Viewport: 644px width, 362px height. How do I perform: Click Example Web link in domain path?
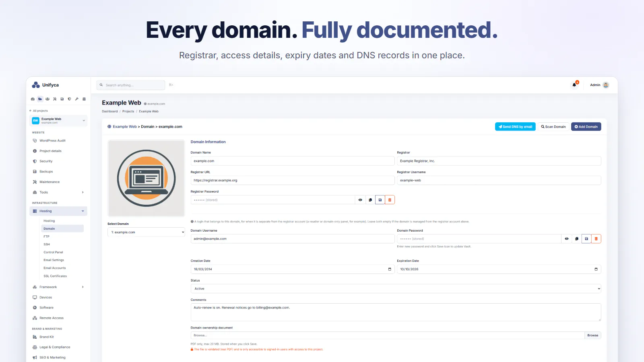point(125,127)
